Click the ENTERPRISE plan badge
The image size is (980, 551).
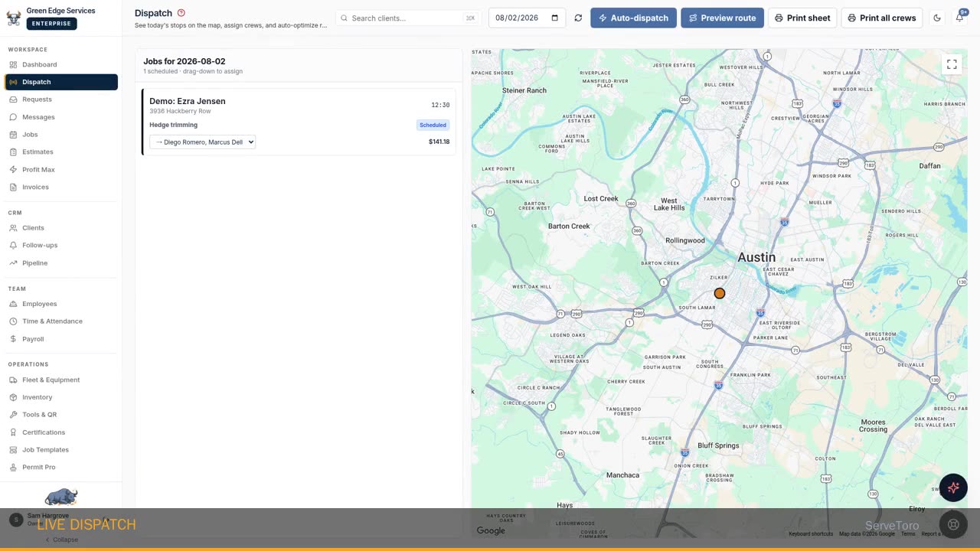51,24
